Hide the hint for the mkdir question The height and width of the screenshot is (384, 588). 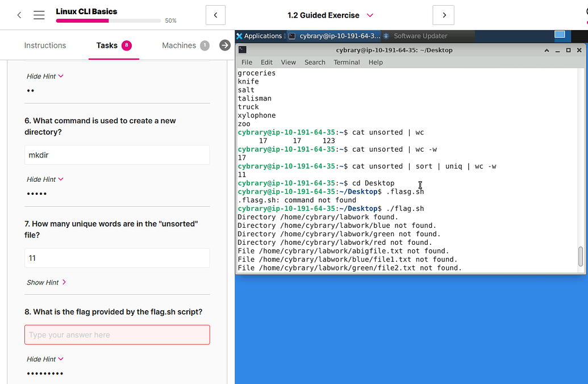tap(44, 179)
